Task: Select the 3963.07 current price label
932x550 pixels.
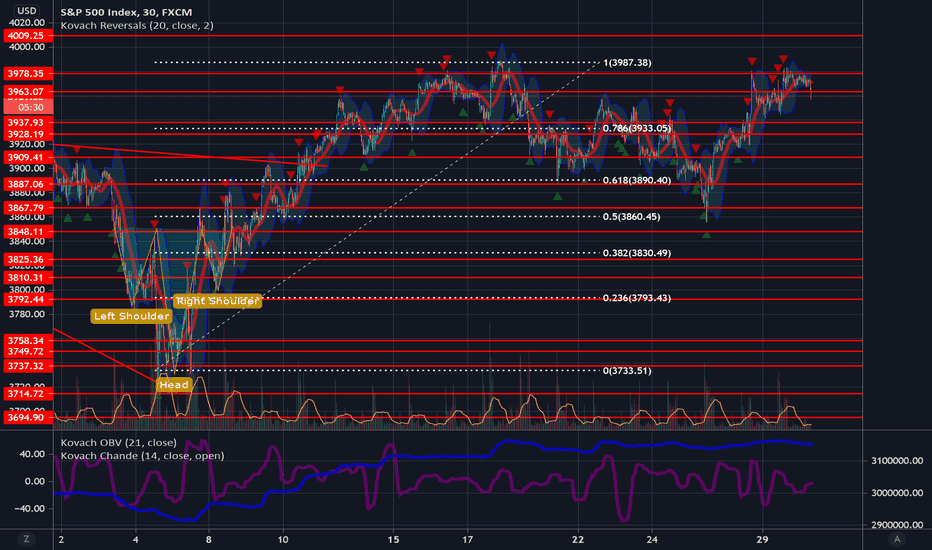Action: pyautogui.click(x=28, y=92)
